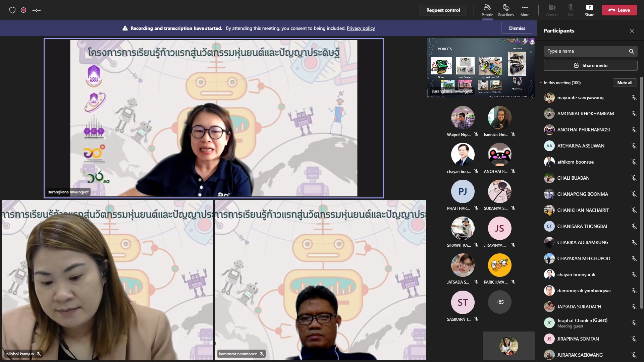Screen dimensions: 644x362
Task: Open the Share content tray
Action: pyautogui.click(x=589, y=10)
